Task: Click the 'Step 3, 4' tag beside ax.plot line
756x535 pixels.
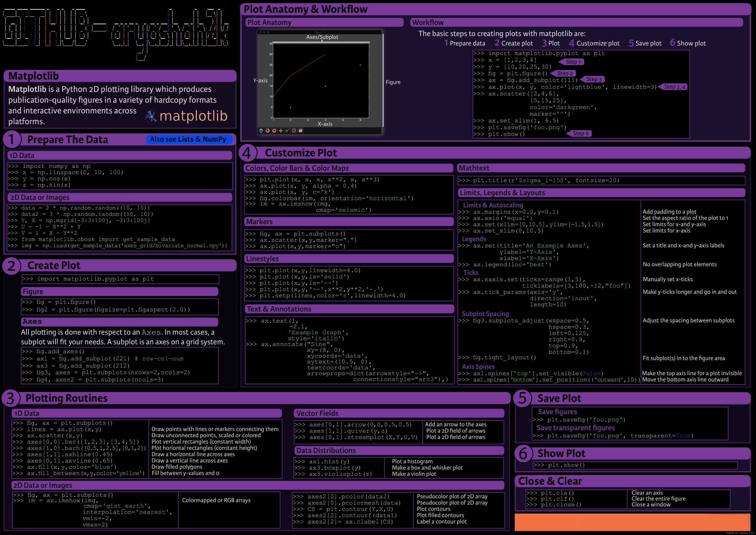Action: pyautogui.click(x=672, y=87)
